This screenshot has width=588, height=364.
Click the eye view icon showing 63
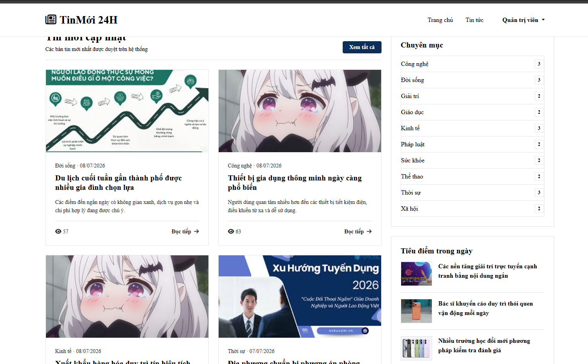coord(231,231)
